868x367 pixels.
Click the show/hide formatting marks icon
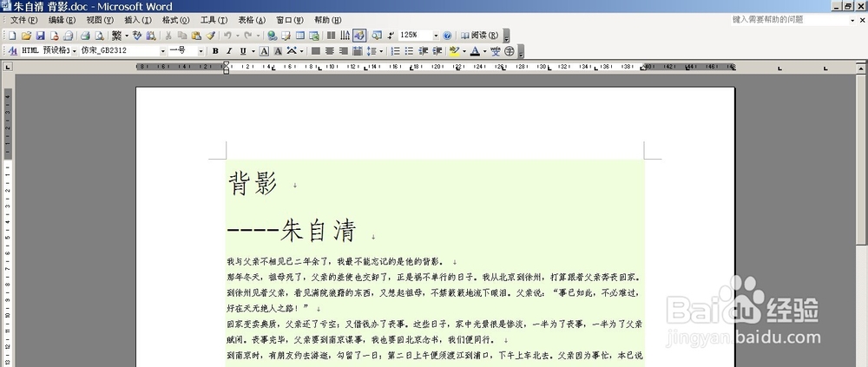391,36
